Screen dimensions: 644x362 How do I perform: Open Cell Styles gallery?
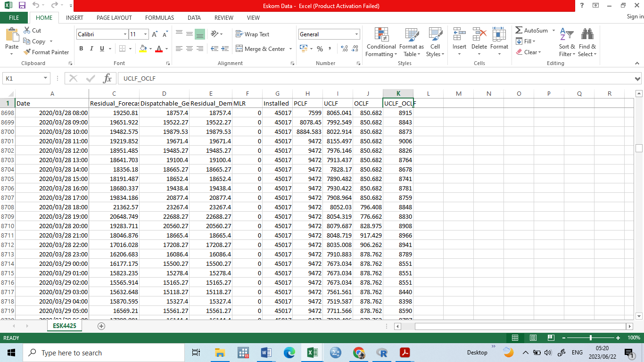click(435, 42)
